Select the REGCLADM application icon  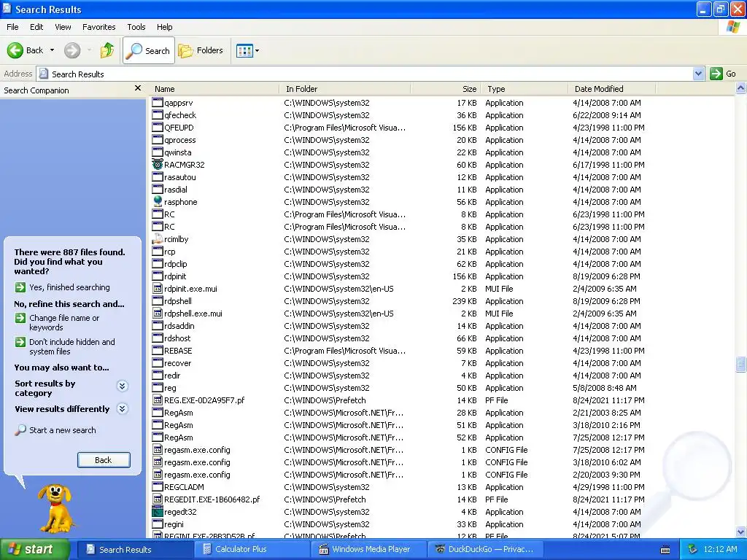coord(158,486)
